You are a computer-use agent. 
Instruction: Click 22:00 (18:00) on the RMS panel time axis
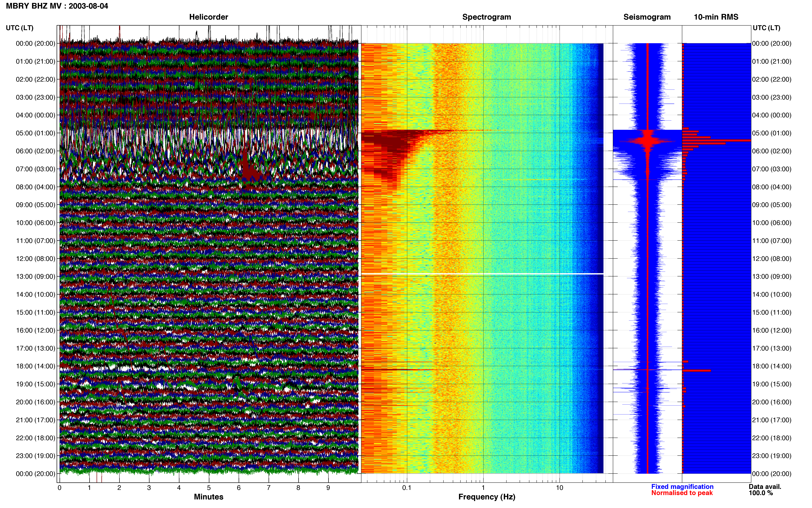click(772, 438)
